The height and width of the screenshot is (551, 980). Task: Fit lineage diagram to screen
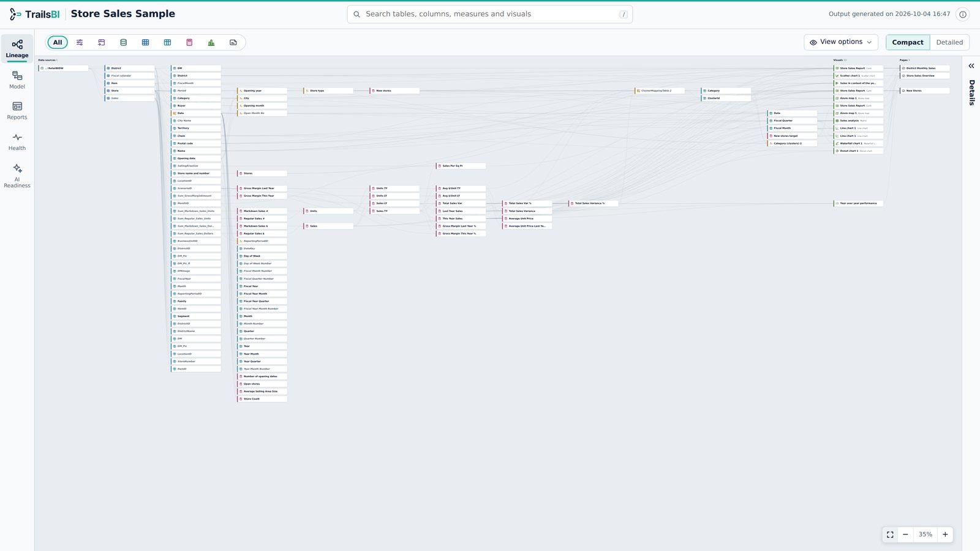(890, 534)
